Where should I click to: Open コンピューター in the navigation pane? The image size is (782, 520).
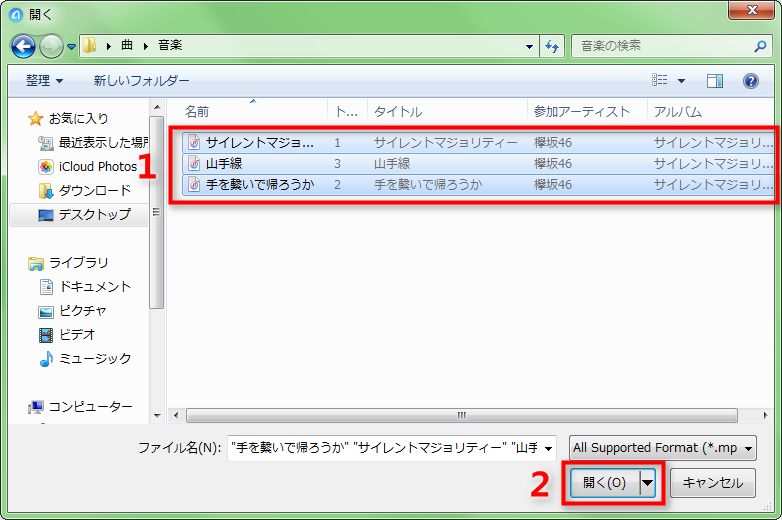[x=90, y=406]
